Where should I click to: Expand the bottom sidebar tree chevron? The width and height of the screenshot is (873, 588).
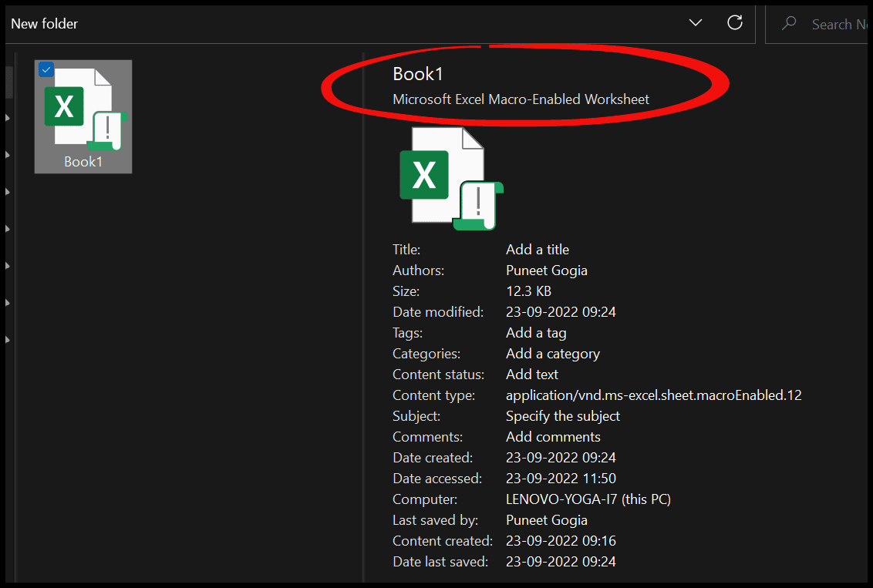[7, 339]
